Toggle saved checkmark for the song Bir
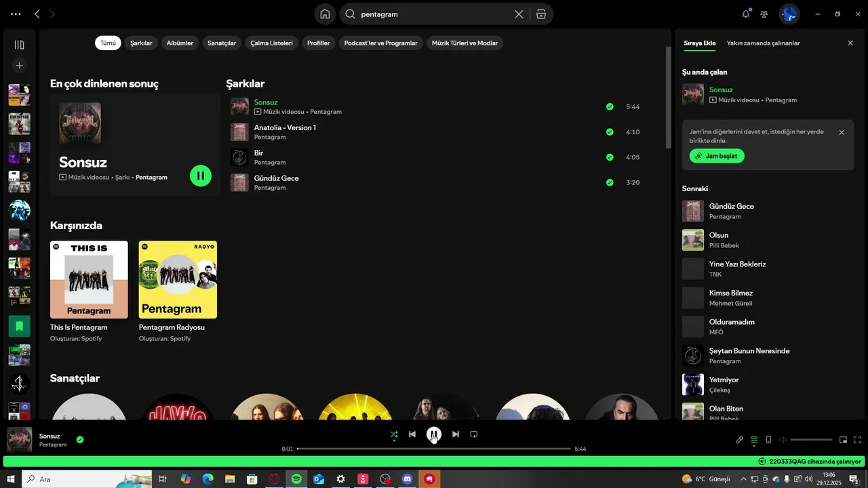The image size is (868, 488). (610, 157)
